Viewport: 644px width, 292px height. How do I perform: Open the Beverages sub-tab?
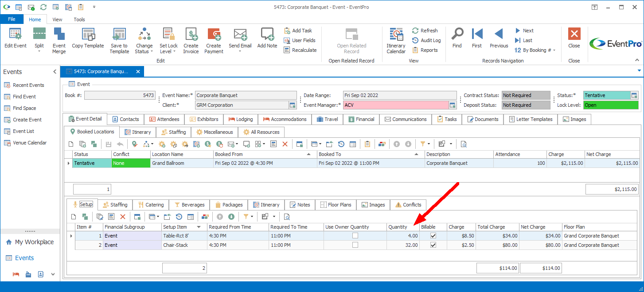pos(189,205)
